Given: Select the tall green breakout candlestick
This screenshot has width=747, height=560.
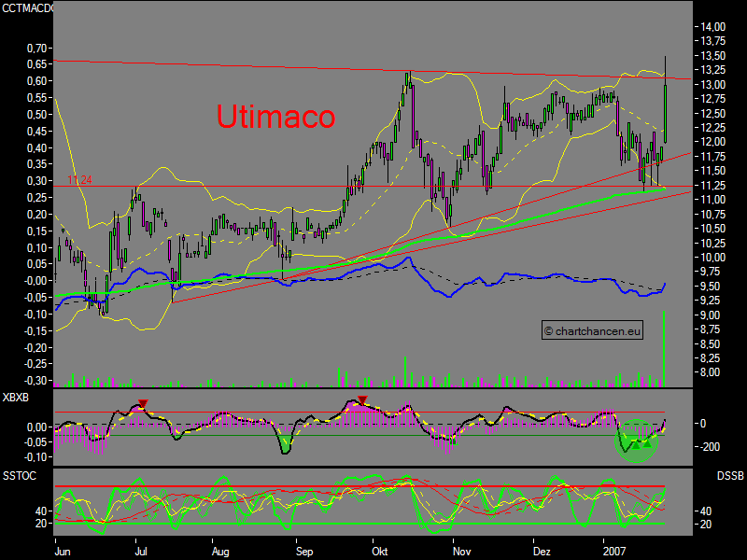Looking at the screenshot, I should point(663,112).
